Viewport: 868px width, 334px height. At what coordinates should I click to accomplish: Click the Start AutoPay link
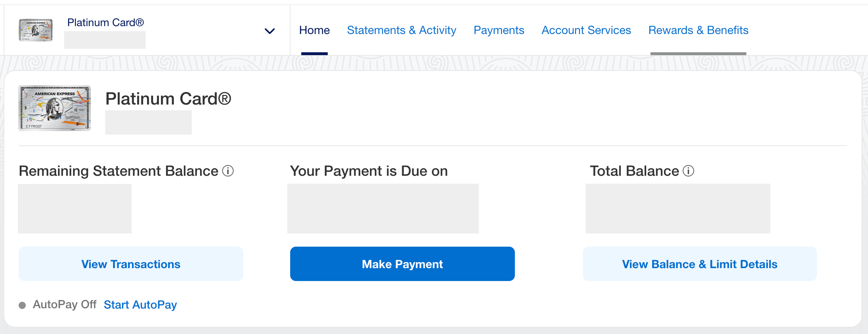tap(140, 305)
